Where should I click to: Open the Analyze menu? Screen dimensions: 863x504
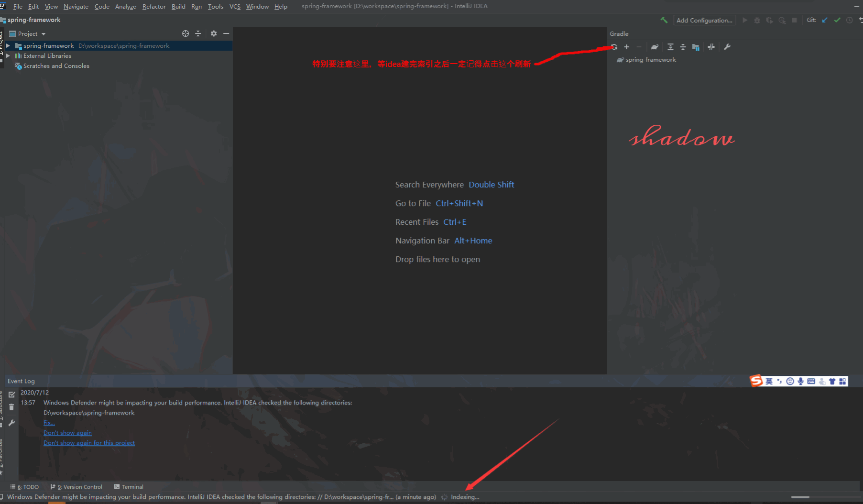pyautogui.click(x=126, y=6)
